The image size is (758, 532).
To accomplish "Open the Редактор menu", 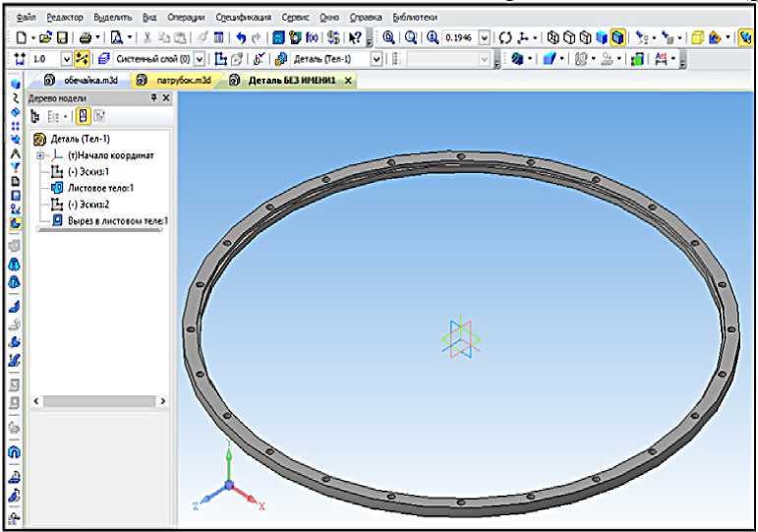I will click(65, 18).
